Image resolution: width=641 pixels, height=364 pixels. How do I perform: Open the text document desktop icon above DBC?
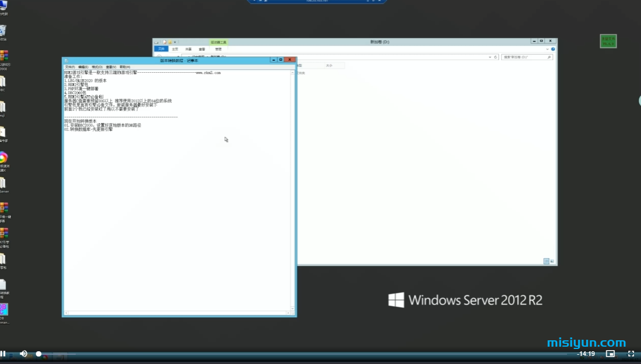3,289
